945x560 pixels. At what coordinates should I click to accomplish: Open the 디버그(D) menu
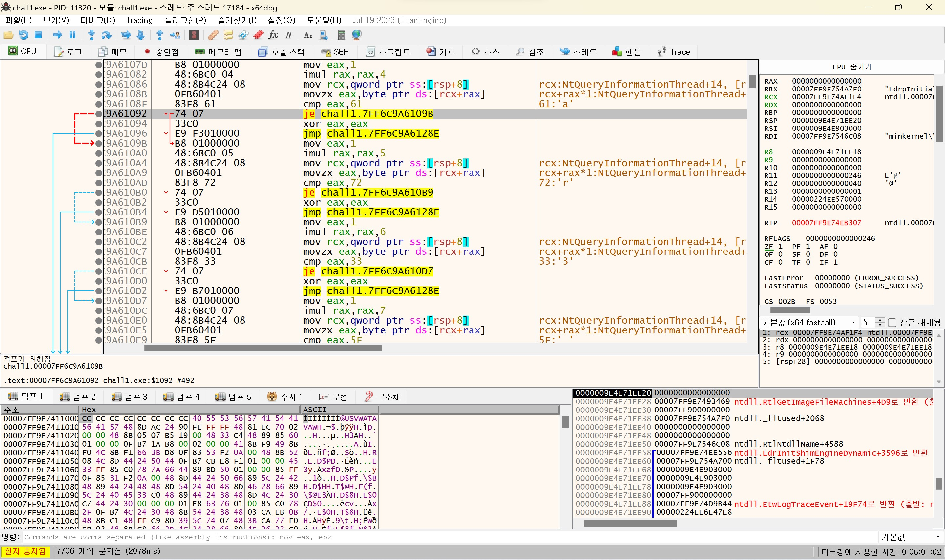(97, 20)
